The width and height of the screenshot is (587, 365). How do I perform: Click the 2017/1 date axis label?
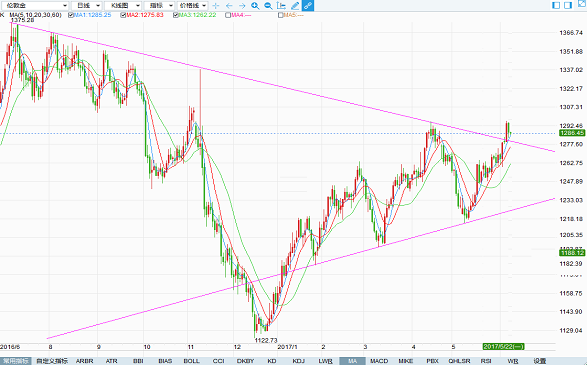[287, 347]
